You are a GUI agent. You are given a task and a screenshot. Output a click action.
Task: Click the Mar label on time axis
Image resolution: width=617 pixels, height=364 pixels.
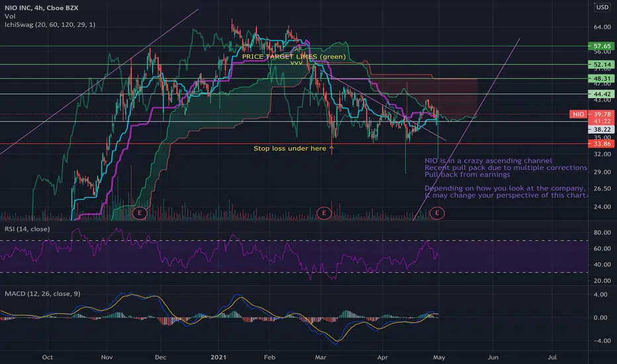click(x=320, y=357)
